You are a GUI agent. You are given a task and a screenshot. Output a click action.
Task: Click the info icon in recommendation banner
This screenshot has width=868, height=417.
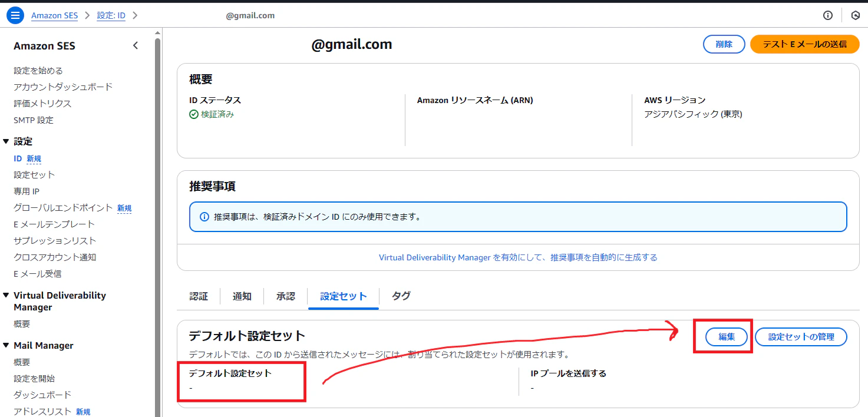pyautogui.click(x=204, y=217)
